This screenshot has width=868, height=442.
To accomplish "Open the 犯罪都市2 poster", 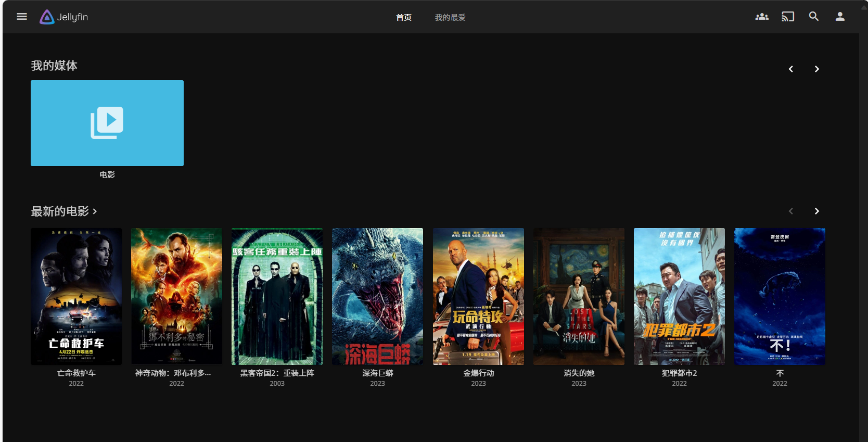I will click(x=679, y=296).
